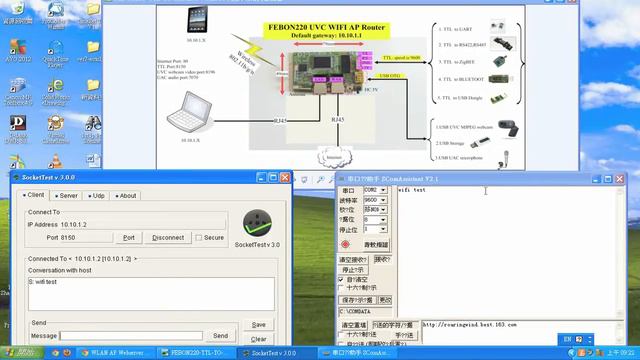Open the QuickTime Player desktop shortcut
Viewport: 640px width, 360px height.
tap(55, 53)
